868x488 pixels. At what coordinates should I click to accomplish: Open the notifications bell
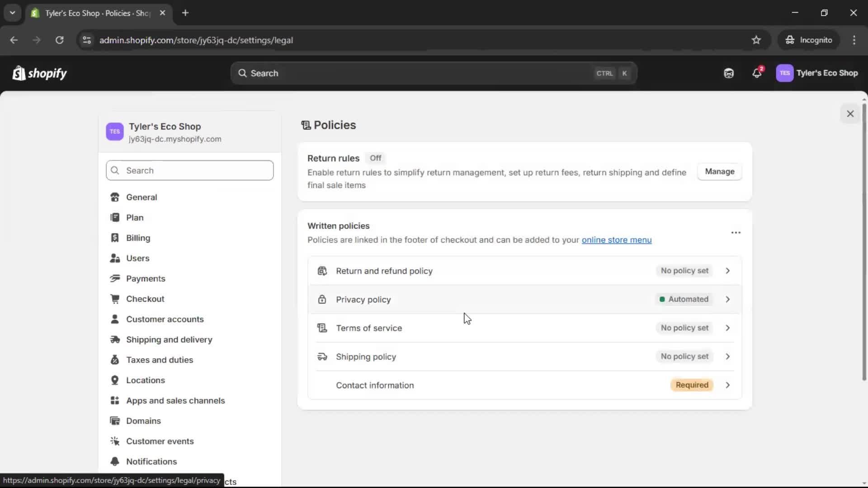pyautogui.click(x=757, y=73)
